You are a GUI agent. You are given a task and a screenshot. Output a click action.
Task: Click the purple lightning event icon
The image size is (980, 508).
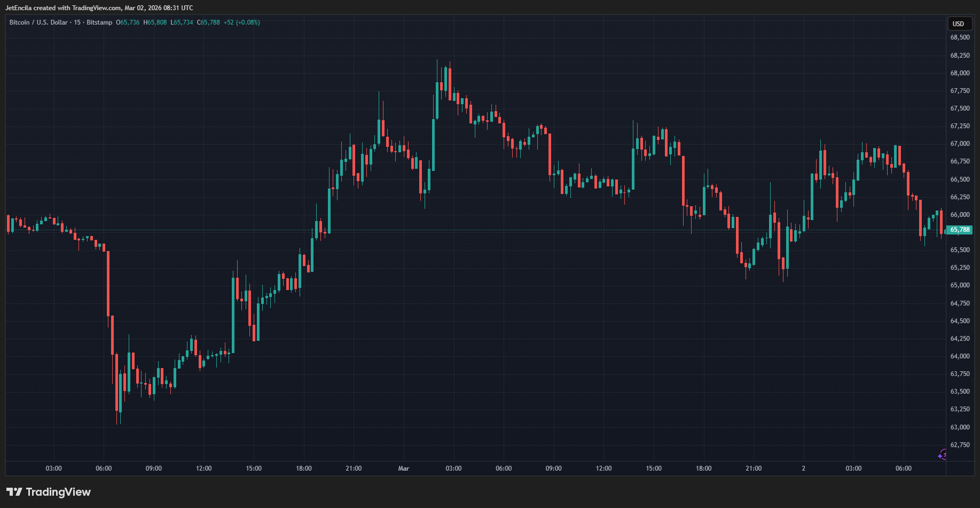(x=942, y=455)
